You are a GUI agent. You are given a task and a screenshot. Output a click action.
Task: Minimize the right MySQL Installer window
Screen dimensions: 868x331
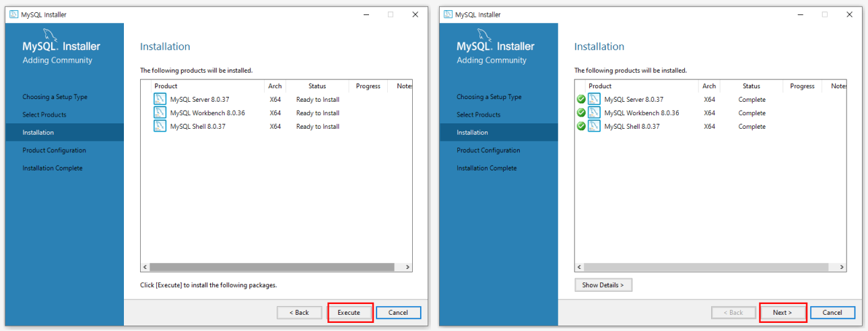pos(800,14)
